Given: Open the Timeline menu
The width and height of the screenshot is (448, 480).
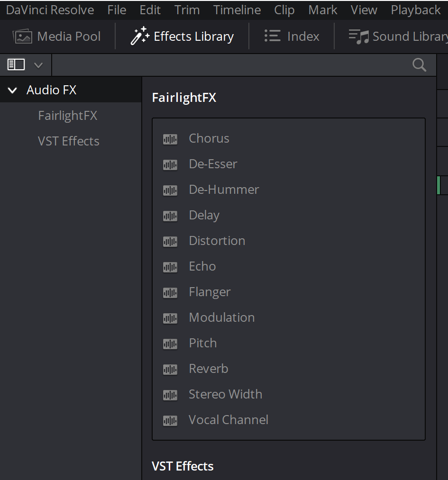Looking at the screenshot, I should [x=237, y=10].
